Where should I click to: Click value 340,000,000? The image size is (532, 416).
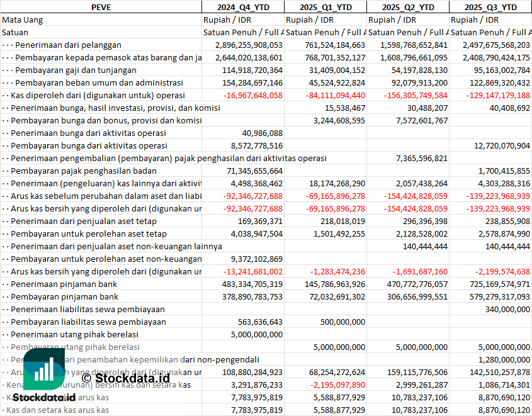(507, 309)
